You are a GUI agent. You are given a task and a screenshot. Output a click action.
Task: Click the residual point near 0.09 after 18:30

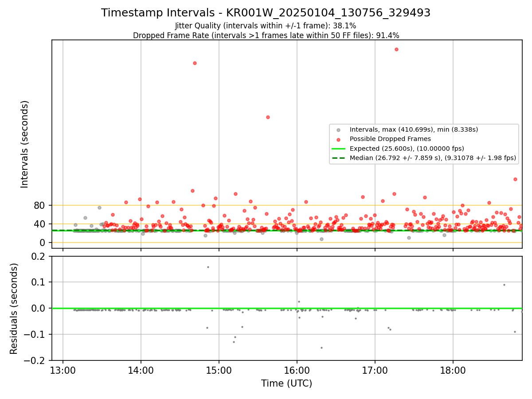pyautogui.click(x=504, y=285)
